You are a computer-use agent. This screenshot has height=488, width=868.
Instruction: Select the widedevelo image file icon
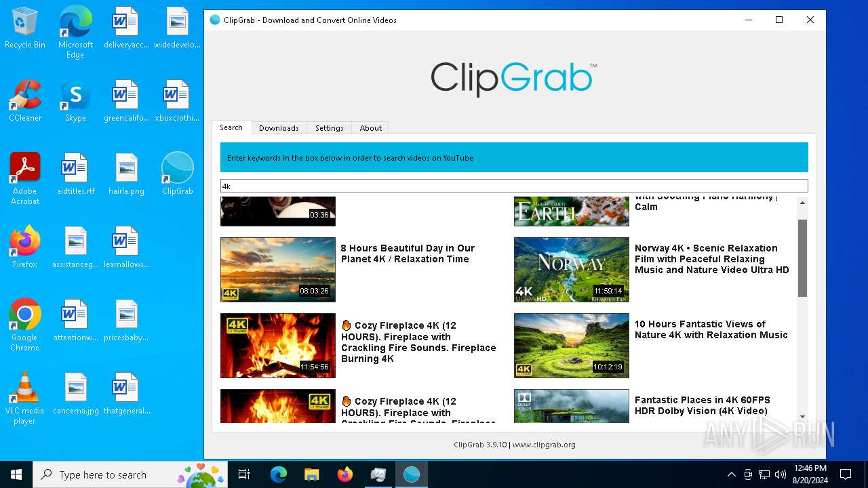(x=177, y=28)
